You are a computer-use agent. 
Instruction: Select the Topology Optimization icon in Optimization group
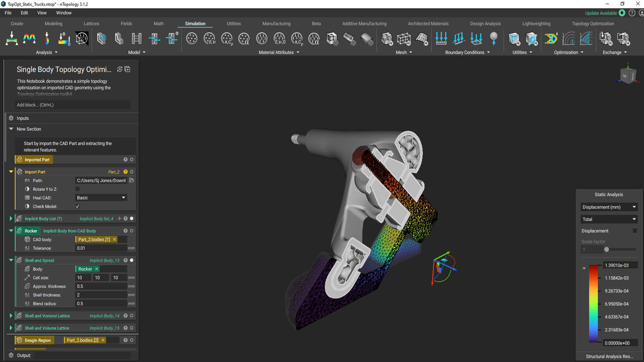551,39
